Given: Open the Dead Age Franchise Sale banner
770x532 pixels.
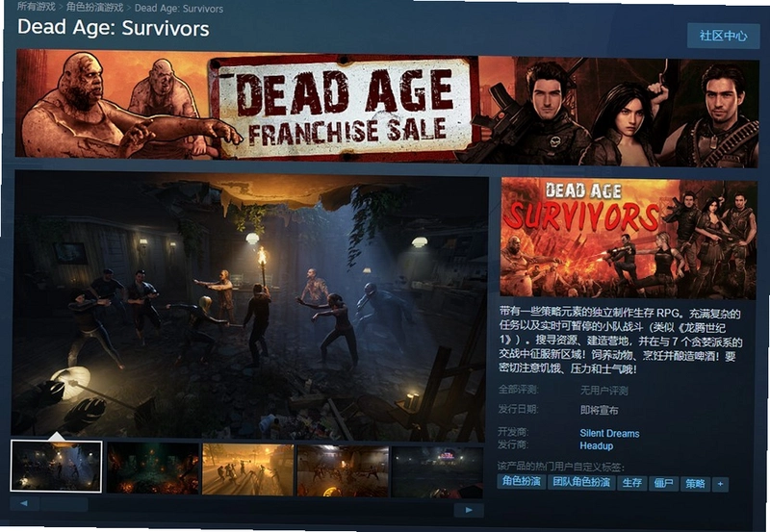Looking at the screenshot, I should pos(387,107).
